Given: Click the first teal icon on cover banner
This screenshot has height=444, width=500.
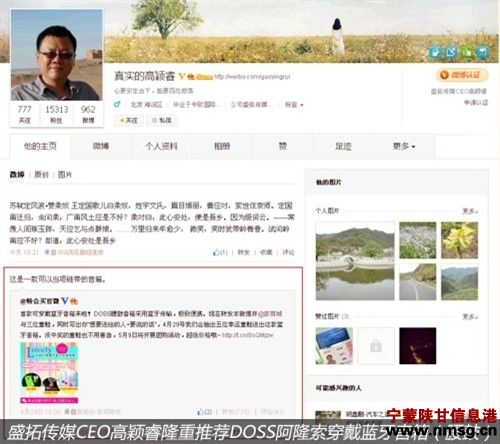Looking at the screenshot, I should click(x=435, y=52).
